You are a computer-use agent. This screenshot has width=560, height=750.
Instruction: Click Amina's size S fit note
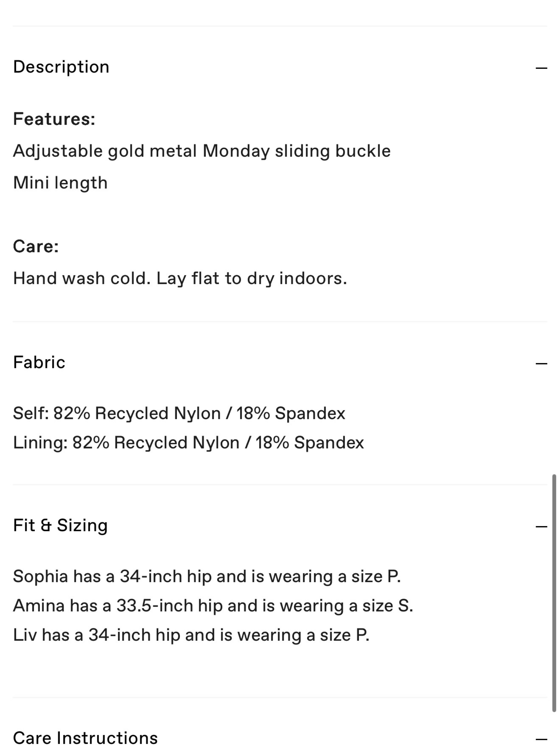coord(213,606)
